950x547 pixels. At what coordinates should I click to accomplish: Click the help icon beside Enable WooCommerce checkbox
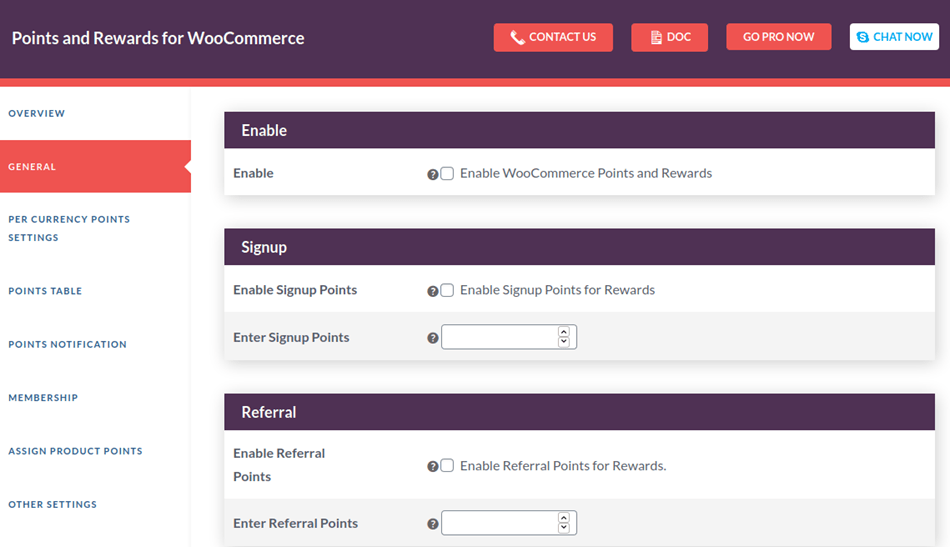pyautogui.click(x=433, y=174)
